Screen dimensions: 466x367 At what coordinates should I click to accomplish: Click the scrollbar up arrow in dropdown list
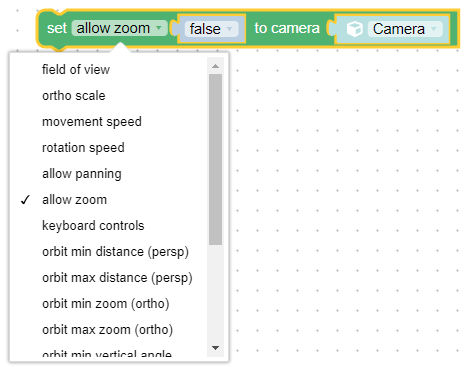coord(215,66)
